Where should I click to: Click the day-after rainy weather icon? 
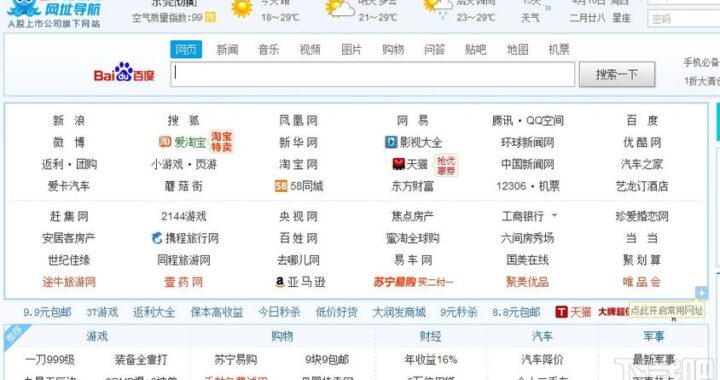(x=437, y=8)
